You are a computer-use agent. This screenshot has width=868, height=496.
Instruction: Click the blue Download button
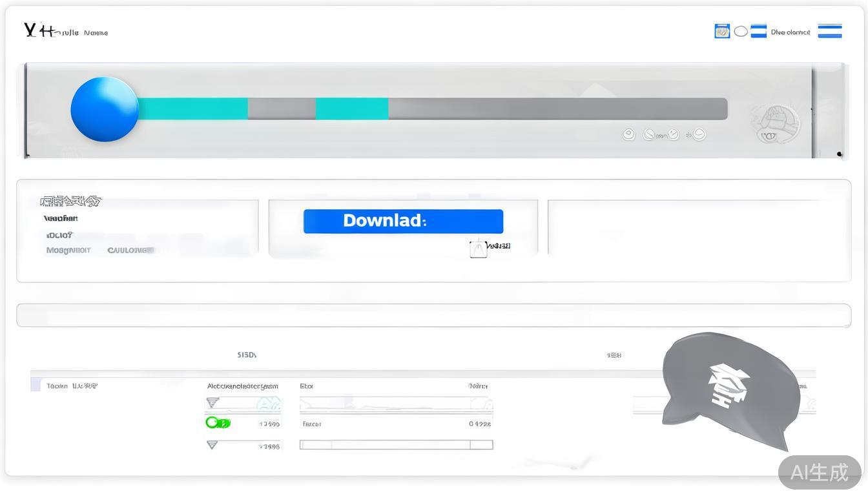click(x=403, y=221)
